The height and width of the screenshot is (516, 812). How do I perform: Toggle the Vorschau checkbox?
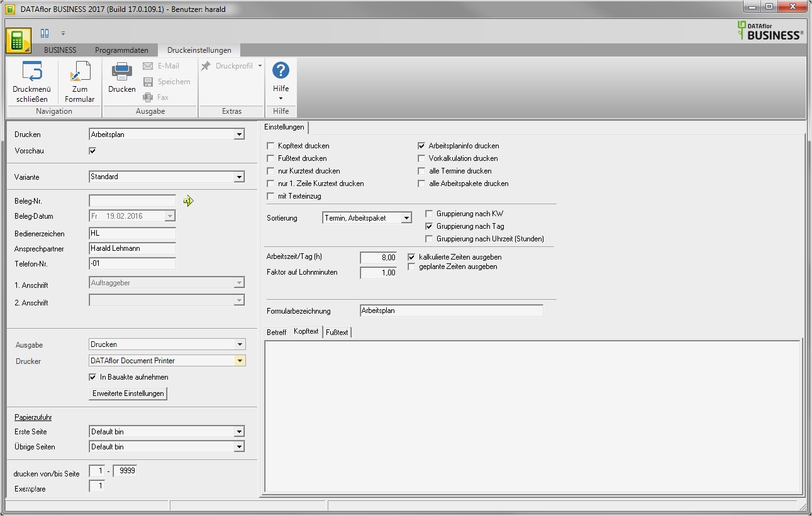click(x=93, y=151)
